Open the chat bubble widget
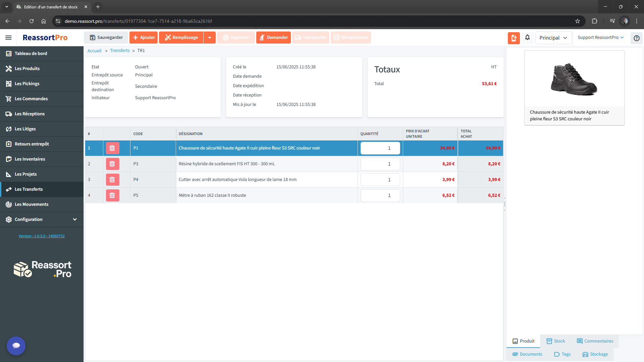Image resolution: width=644 pixels, height=362 pixels. pos(16,346)
